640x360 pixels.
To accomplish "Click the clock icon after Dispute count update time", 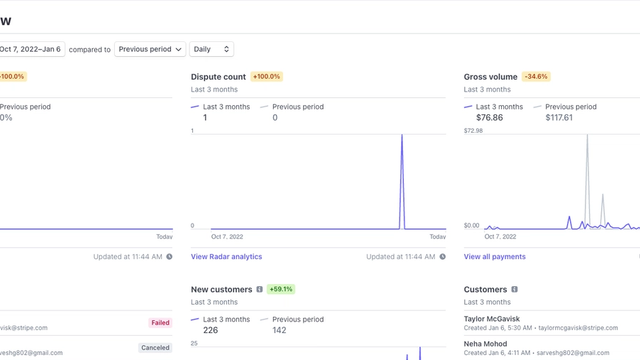I will pos(442,257).
